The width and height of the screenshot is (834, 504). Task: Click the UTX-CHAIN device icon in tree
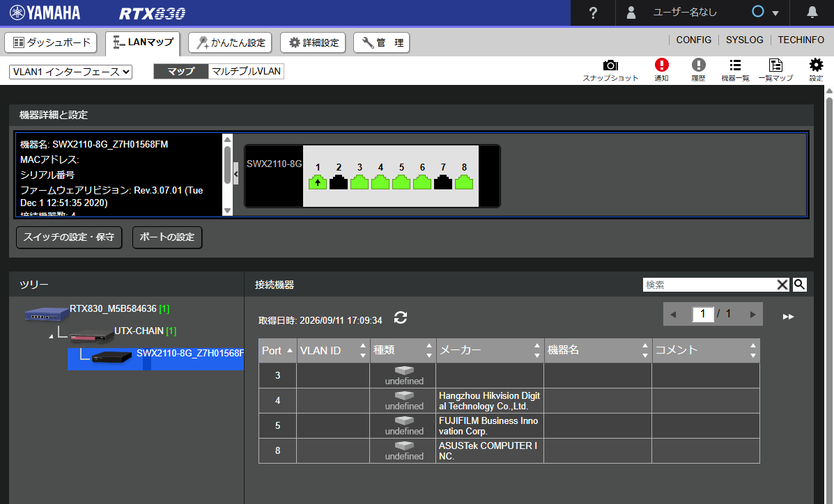point(91,336)
